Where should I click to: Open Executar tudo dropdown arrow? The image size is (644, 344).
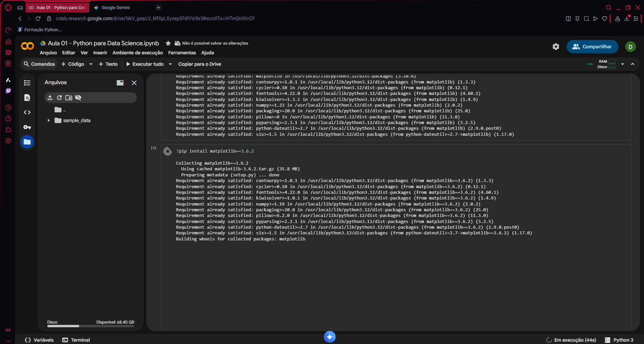(x=170, y=64)
